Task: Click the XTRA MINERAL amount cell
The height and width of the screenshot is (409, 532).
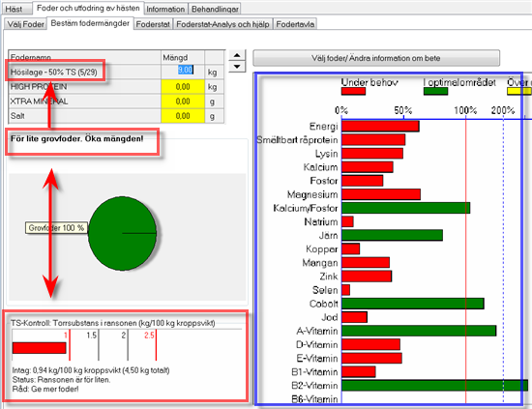Action: click(x=183, y=102)
